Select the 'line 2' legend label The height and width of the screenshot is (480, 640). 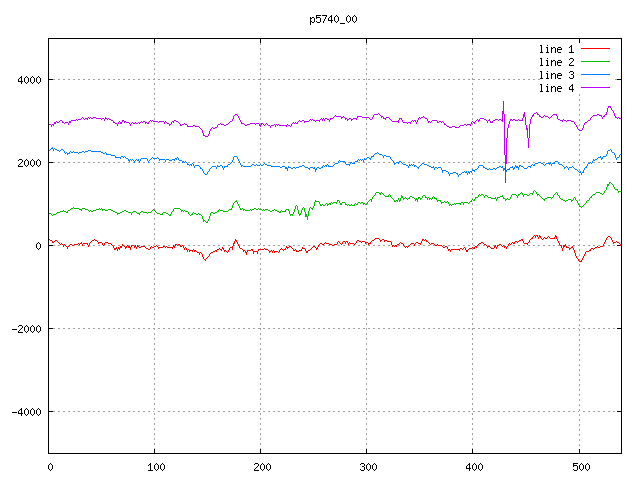(x=556, y=62)
